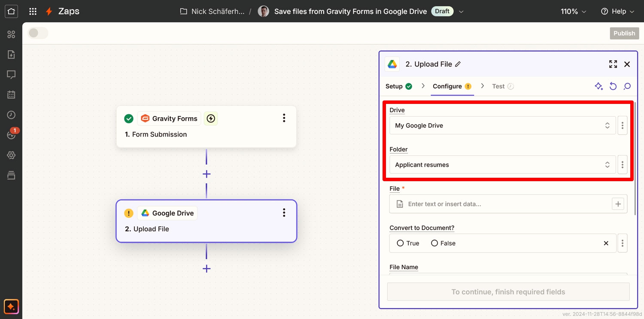
Task: Open the chat bubble sidebar icon
Action: [11, 75]
